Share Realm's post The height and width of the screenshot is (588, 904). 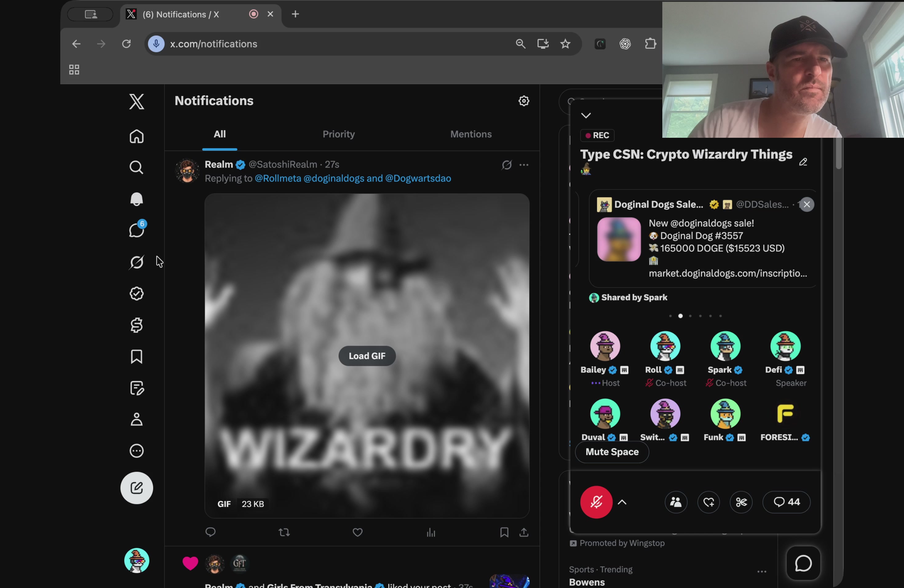pyautogui.click(x=524, y=532)
